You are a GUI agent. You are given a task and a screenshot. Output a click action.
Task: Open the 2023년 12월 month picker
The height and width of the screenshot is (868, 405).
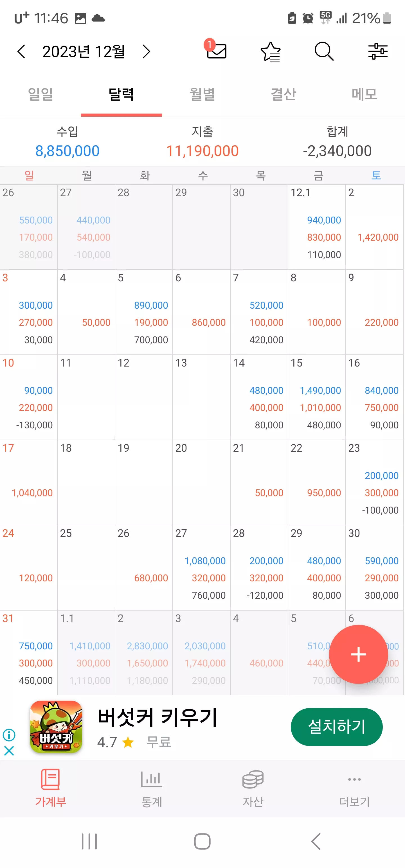[x=84, y=51]
